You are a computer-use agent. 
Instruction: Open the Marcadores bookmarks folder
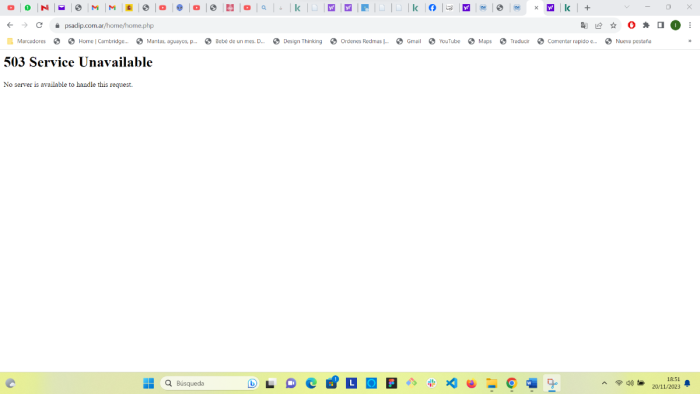pyautogui.click(x=26, y=41)
